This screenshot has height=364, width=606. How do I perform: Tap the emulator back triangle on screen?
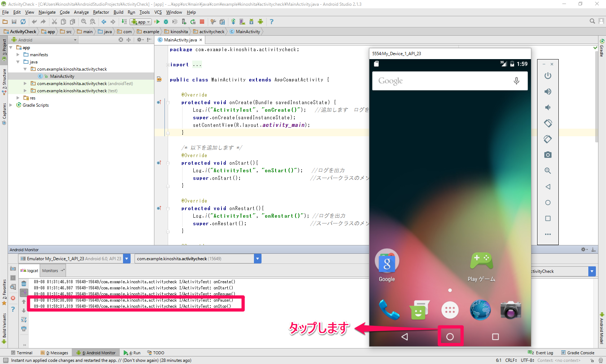point(405,337)
